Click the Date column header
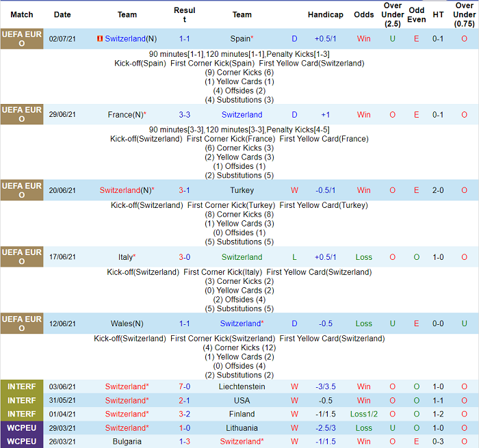The image size is (479, 448). [62, 14]
